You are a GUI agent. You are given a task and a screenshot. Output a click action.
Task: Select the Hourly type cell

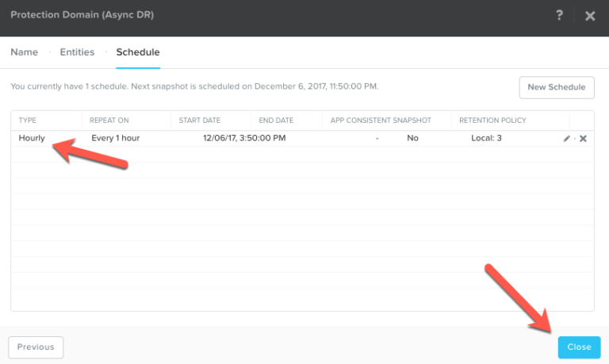point(32,138)
